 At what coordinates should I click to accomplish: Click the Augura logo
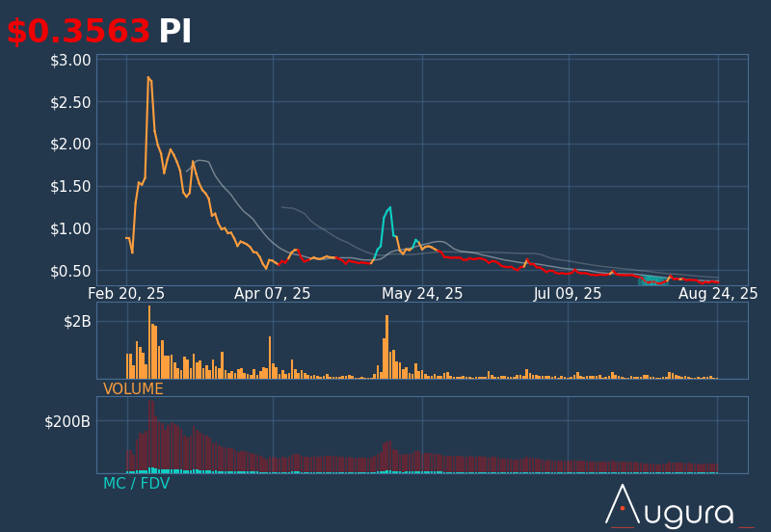[679, 506]
